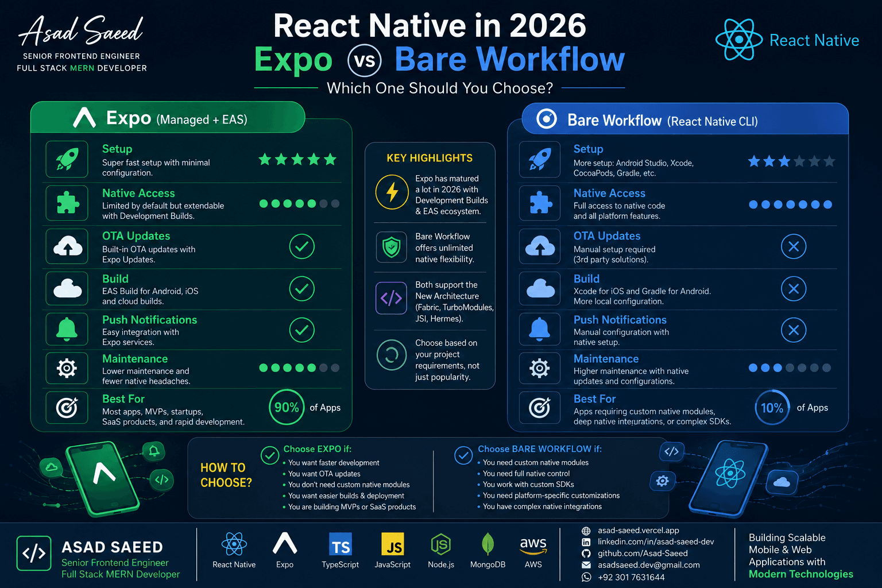Click the Bare Workflow Build cloud icon
This screenshot has width=882, height=588.
540,288
